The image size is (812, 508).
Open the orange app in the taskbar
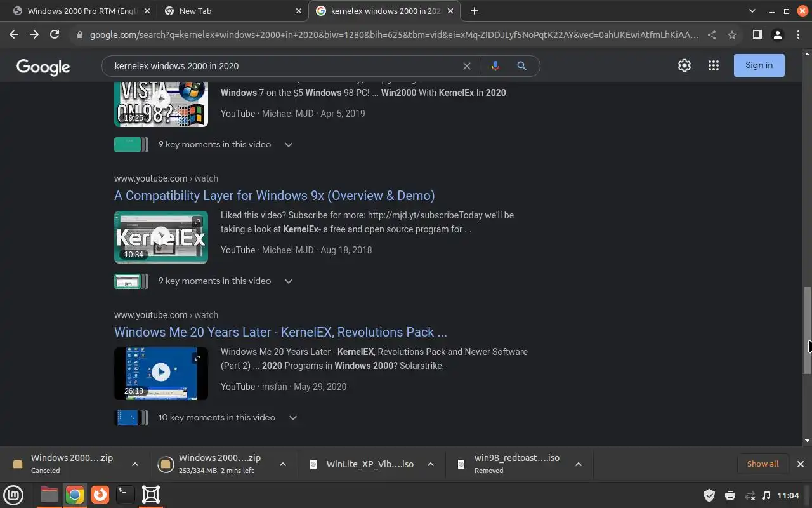pyautogui.click(x=100, y=495)
